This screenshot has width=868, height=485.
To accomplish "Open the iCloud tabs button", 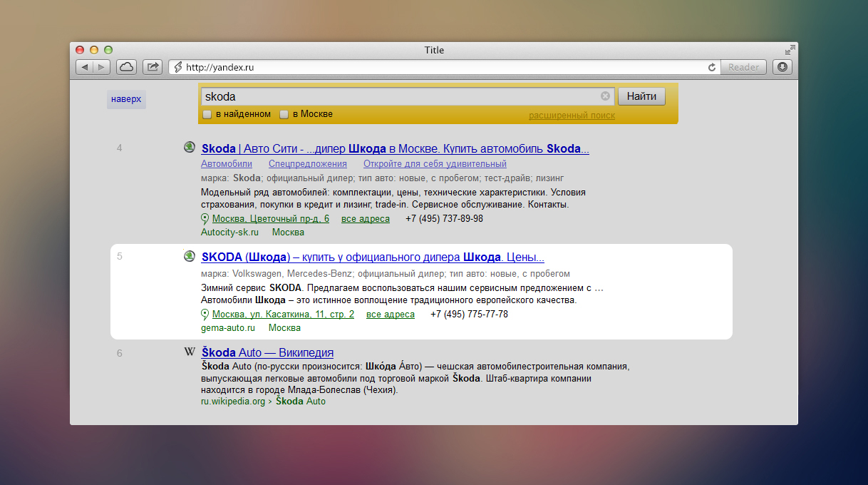I will pyautogui.click(x=126, y=67).
